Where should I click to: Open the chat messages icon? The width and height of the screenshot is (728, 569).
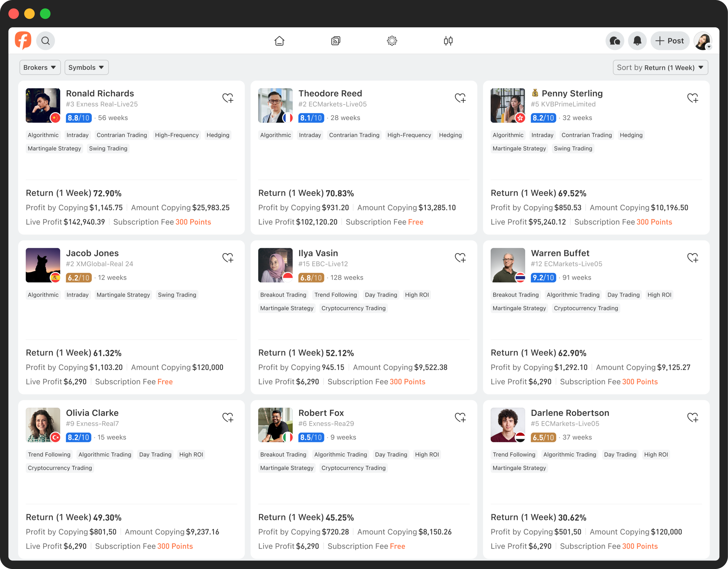tap(615, 41)
